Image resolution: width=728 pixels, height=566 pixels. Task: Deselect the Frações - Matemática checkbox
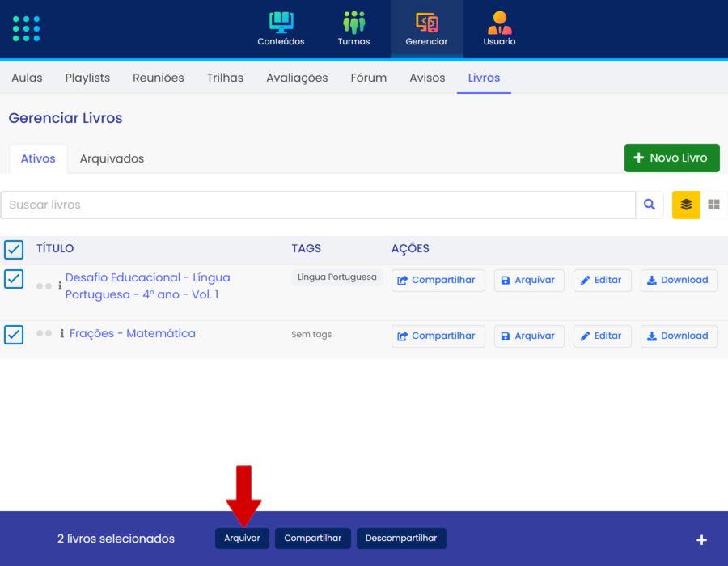[14, 334]
